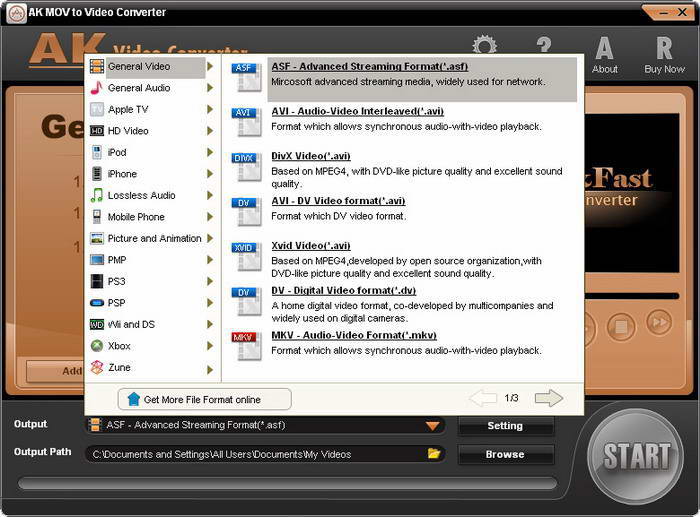This screenshot has height=517, width=700.
Task: Click the PMP player icon
Action: (96, 260)
